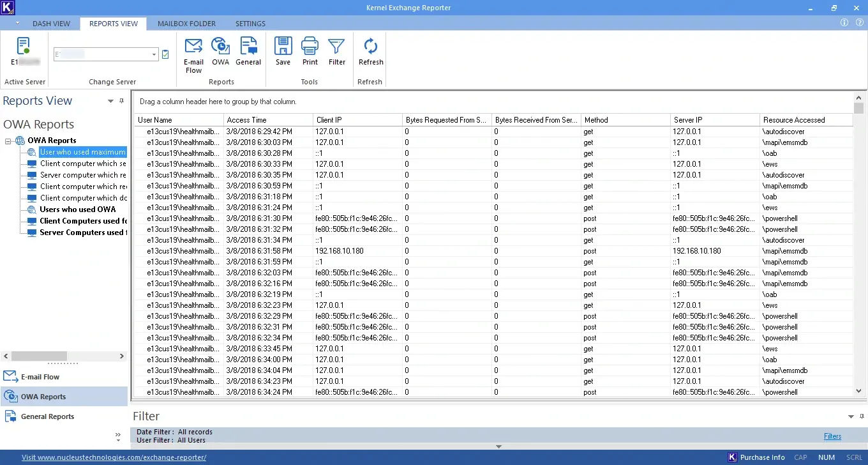The height and width of the screenshot is (465, 868).
Task: Open the OWA reports ribbon icon
Action: coord(220,51)
